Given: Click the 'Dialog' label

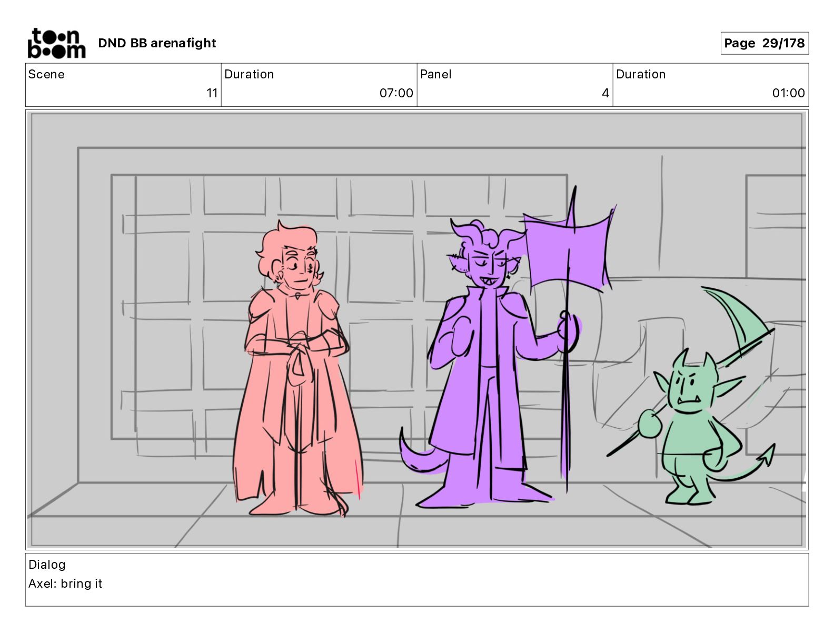Looking at the screenshot, I should 47,565.
